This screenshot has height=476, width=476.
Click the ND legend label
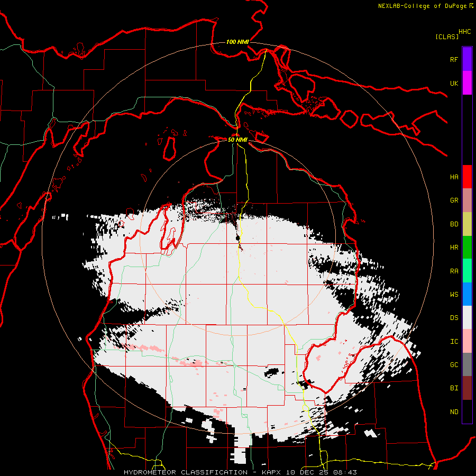(454, 412)
